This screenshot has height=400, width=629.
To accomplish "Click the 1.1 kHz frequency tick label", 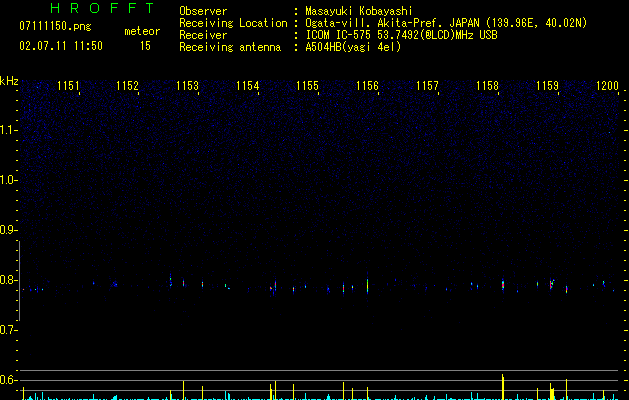I will click(x=8, y=130).
